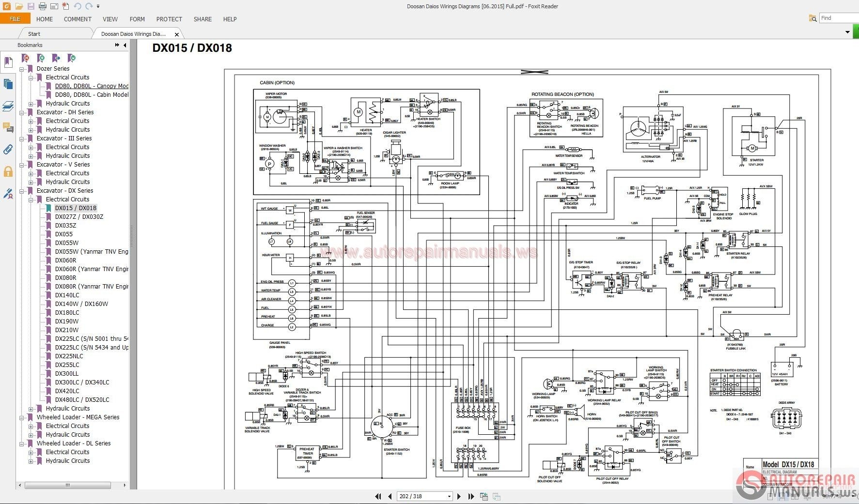Screen dimensions: 859x504
Task: Switch to the VIEW ribbon tab
Action: 110,19
